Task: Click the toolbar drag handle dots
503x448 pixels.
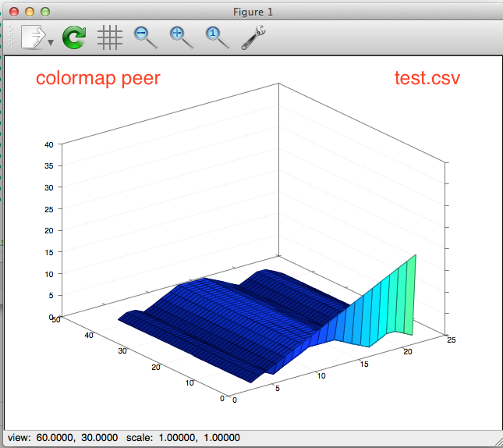Action: click(11, 37)
